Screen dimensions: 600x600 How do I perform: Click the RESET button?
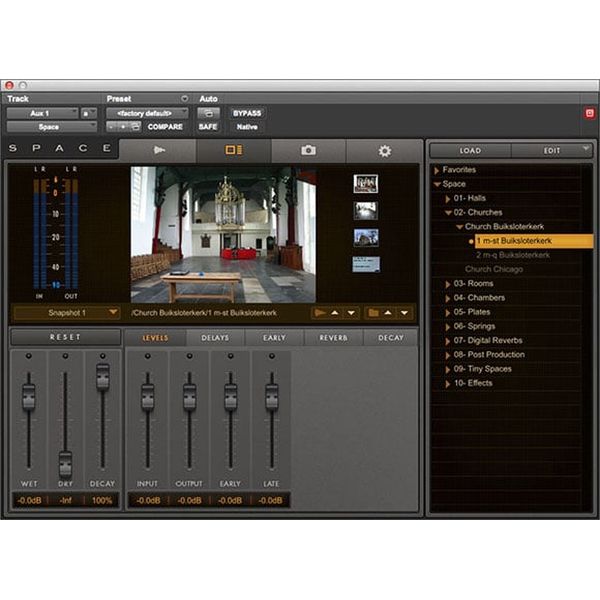[65, 337]
